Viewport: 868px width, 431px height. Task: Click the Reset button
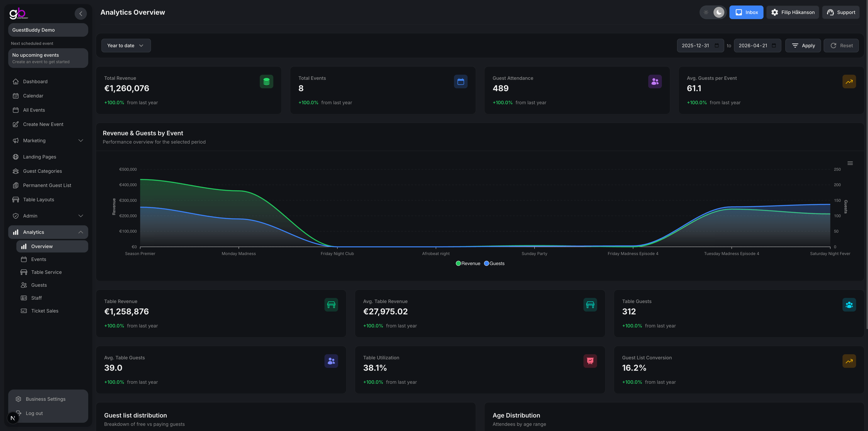[x=841, y=45]
